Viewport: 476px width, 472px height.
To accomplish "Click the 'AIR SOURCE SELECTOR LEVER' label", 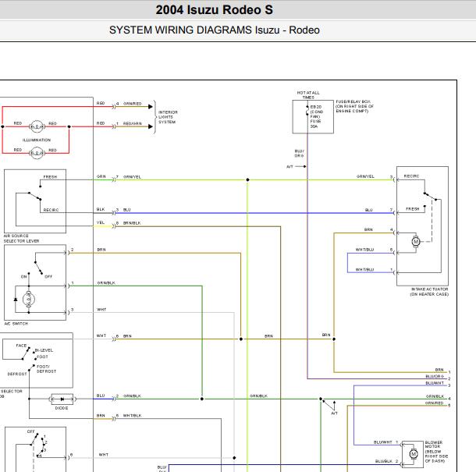I will click(21, 238).
